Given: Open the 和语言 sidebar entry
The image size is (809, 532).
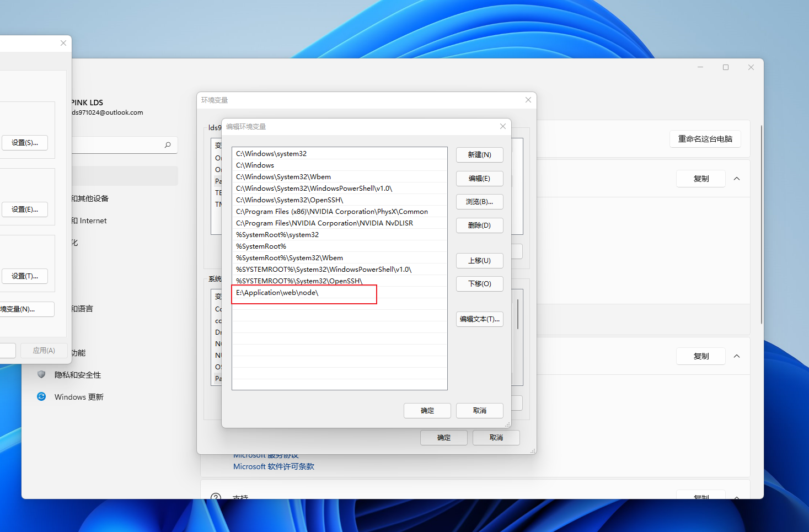Looking at the screenshot, I should tap(82, 308).
